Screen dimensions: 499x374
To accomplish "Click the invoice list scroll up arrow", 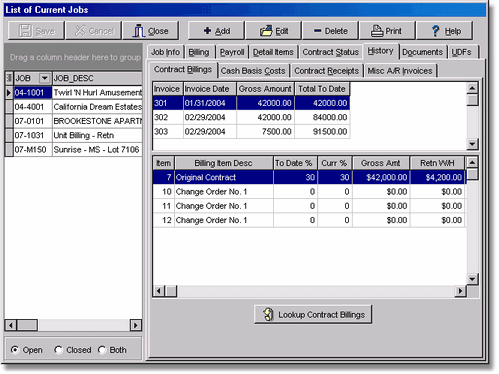I will click(472, 88).
